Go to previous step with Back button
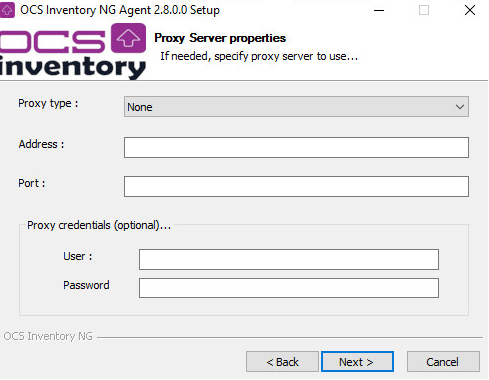 (282, 362)
